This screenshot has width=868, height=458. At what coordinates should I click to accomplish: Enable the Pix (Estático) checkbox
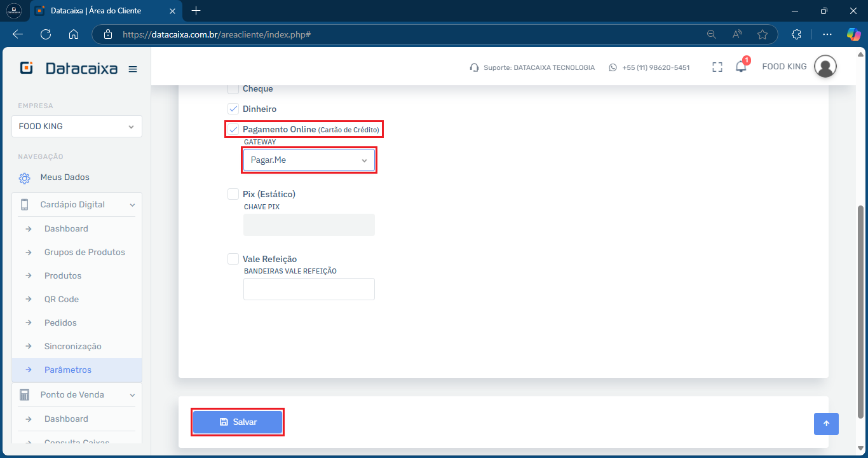233,194
